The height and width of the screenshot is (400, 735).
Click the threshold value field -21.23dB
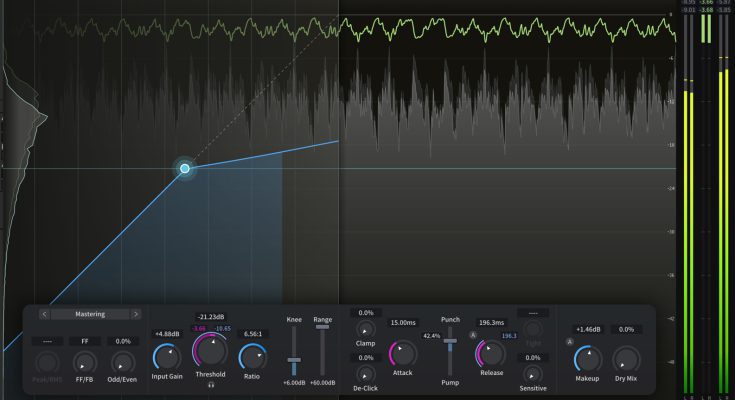point(211,316)
